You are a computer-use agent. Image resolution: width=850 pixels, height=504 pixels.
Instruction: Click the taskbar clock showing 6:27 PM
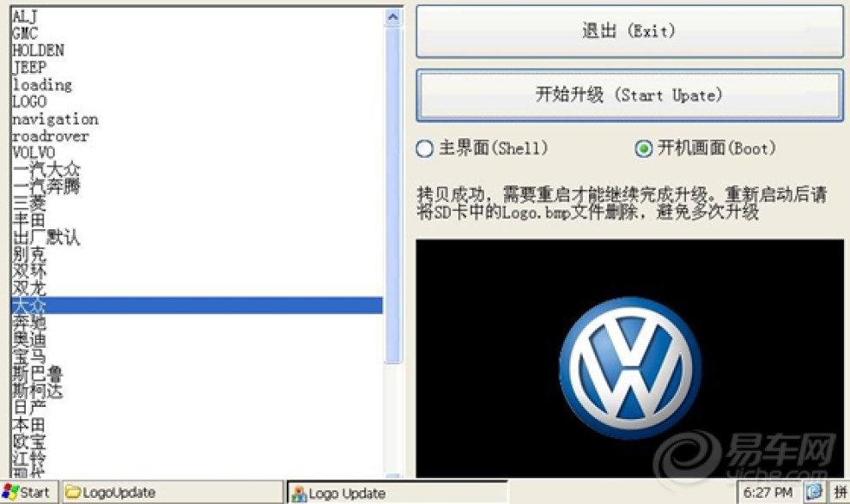(768, 492)
